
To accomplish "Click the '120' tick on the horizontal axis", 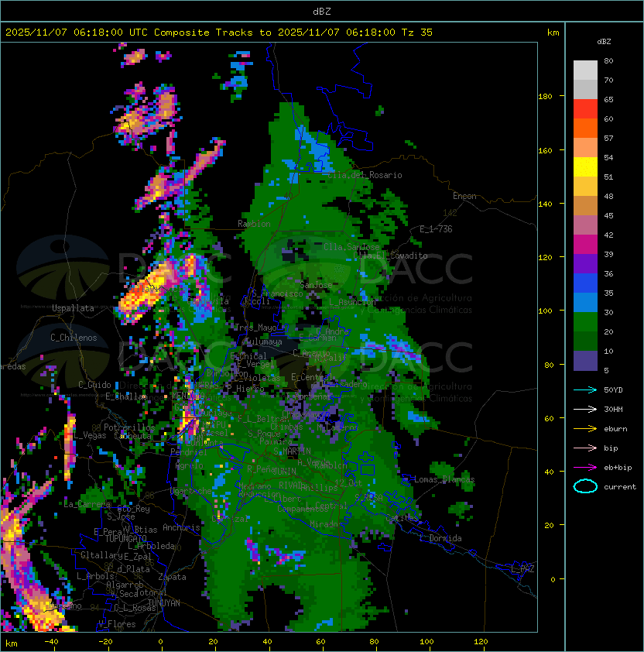I will point(481,642).
